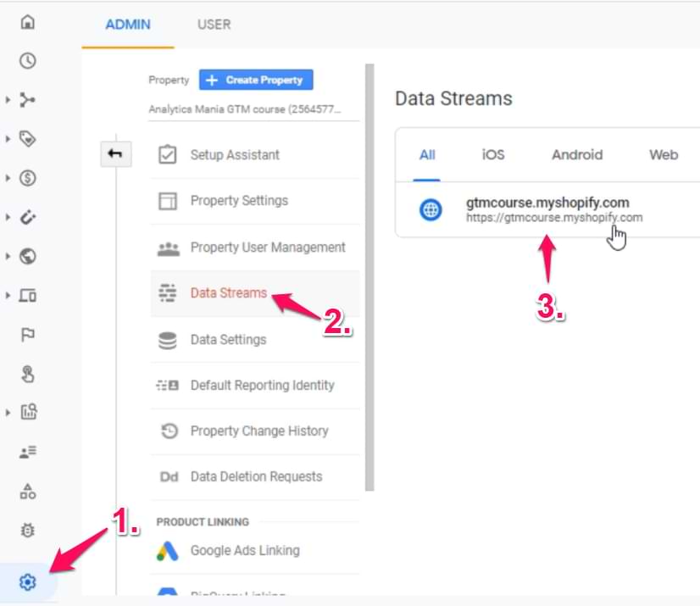Click the person-list icon in sidebar
The height and width of the screenshot is (606, 700).
pos(27,452)
